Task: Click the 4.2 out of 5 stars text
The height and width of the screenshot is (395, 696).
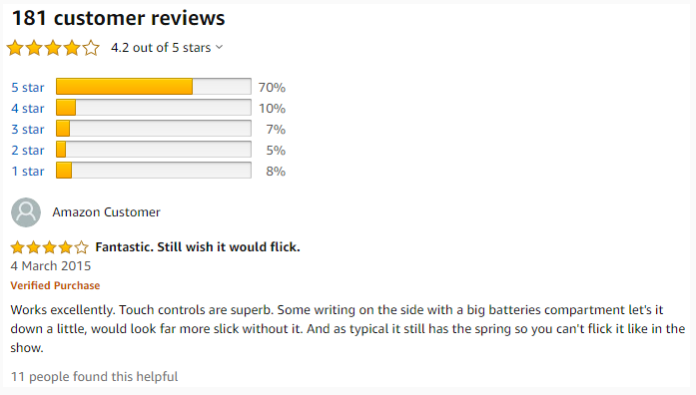Action: 161,47
